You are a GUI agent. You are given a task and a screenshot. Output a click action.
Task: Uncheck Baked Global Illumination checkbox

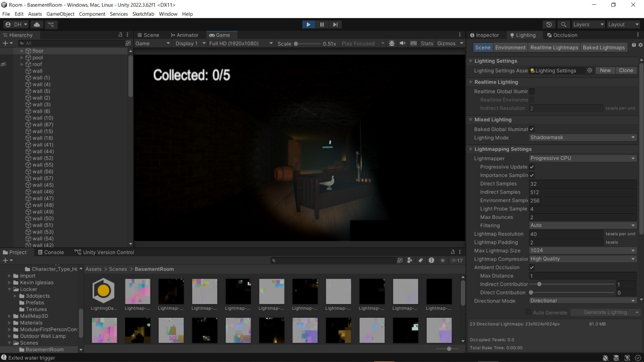[x=532, y=129]
